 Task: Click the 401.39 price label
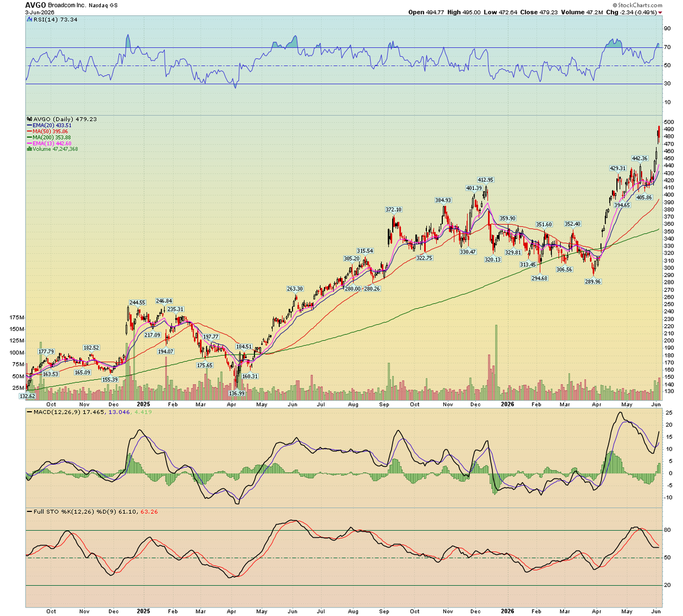click(474, 188)
